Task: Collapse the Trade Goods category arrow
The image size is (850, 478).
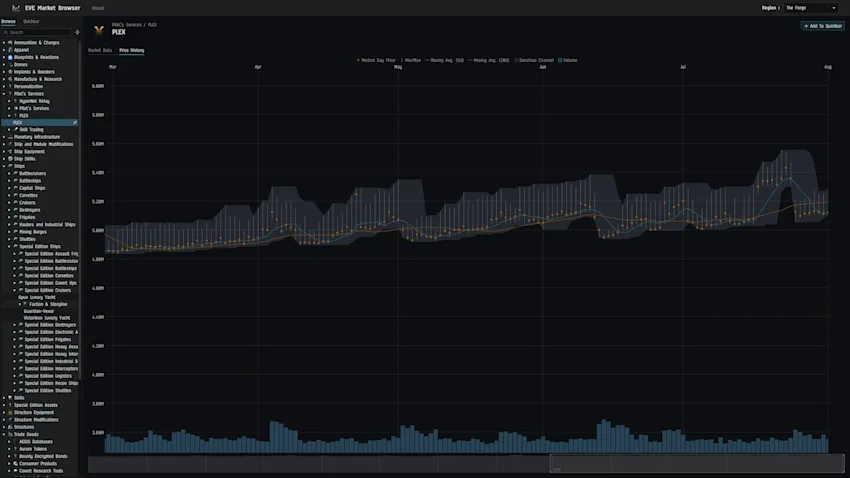Action: [4, 435]
